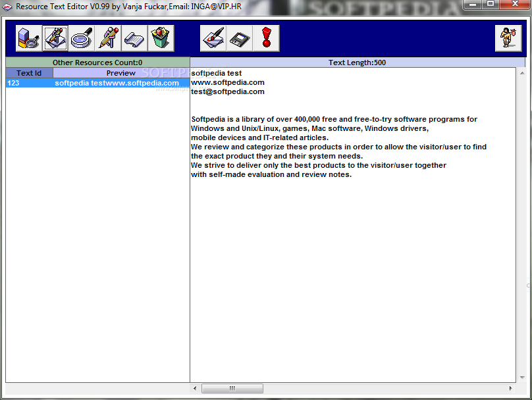The height and width of the screenshot is (400, 532).
Task: Click the green trash bin delete icon
Action: (161, 38)
